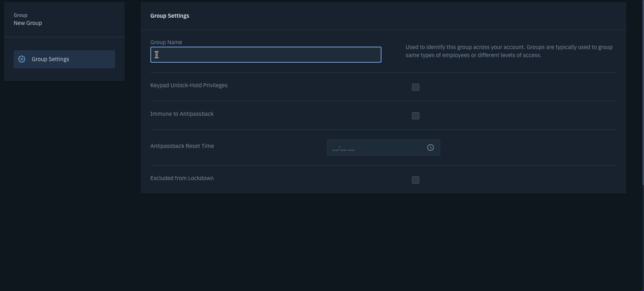This screenshot has width=644, height=291.
Task: Click the New Group title in sidebar
Action: pyautogui.click(x=28, y=23)
